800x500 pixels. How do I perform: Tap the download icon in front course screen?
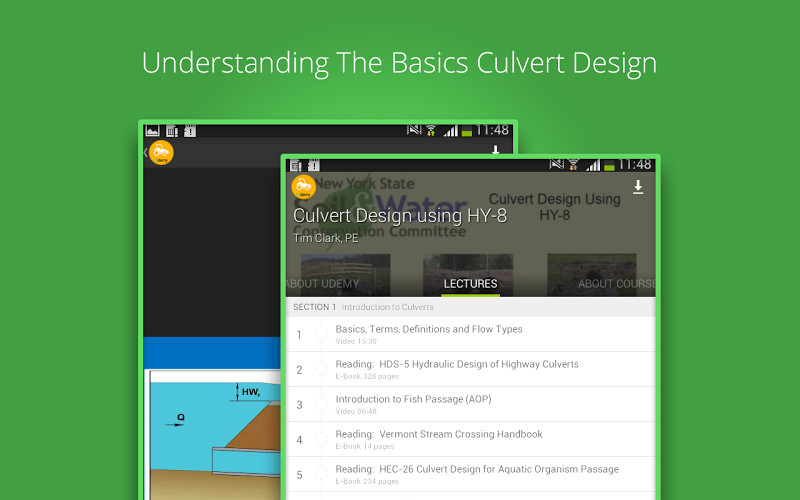(638, 187)
